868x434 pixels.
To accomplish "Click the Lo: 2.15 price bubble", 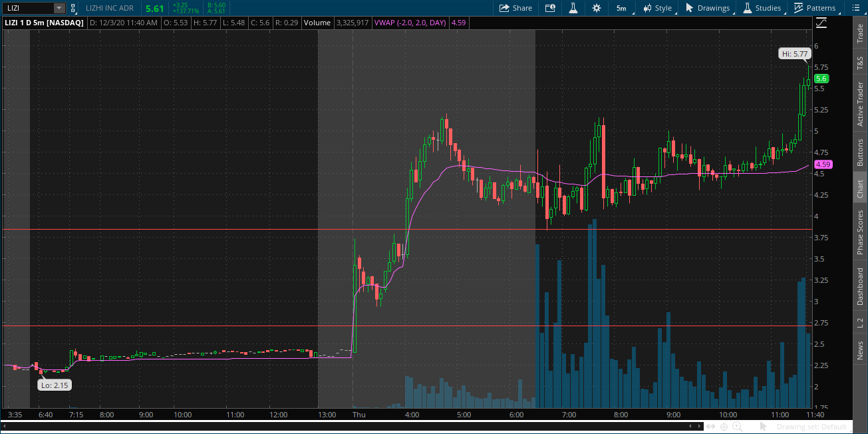I will 53,385.
